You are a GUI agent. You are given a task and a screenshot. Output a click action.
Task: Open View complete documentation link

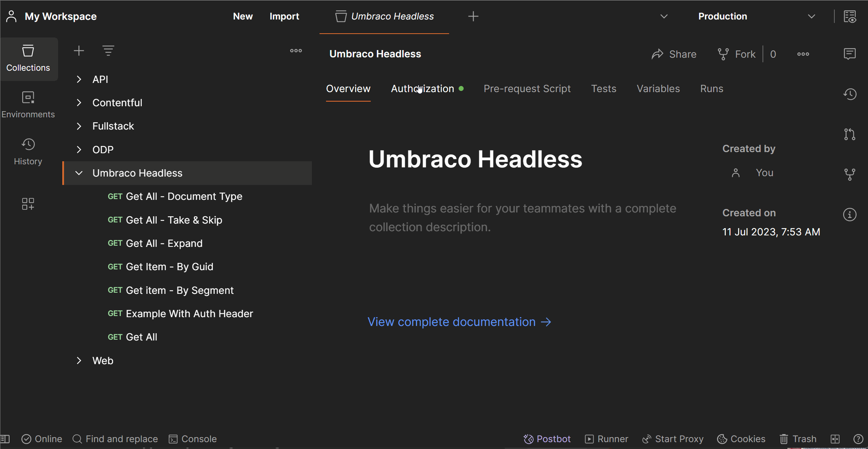tap(460, 322)
